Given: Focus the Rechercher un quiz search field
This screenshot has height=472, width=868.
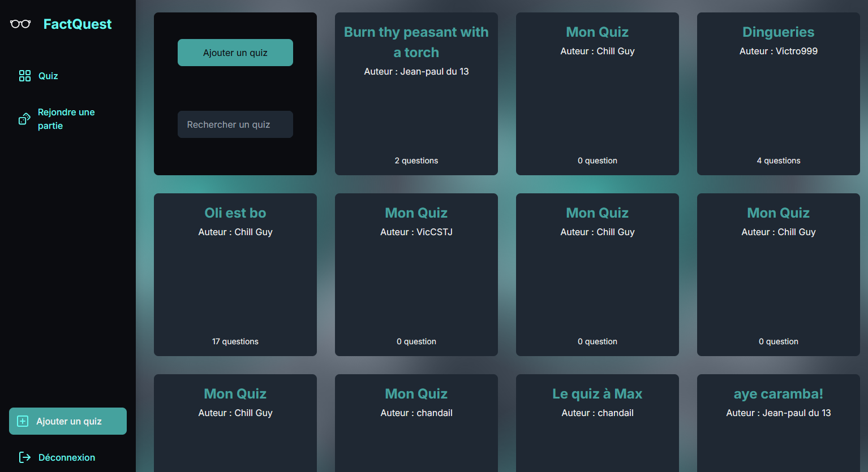Looking at the screenshot, I should (235, 124).
